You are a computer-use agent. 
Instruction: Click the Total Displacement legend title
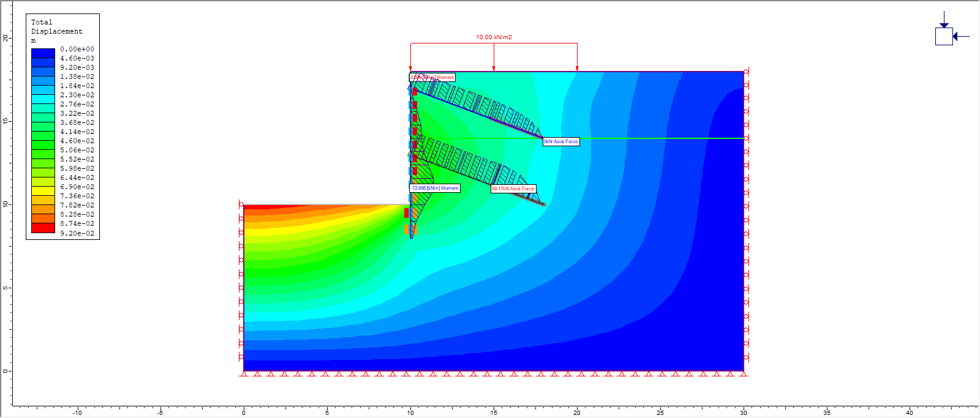click(x=56, y=26)
